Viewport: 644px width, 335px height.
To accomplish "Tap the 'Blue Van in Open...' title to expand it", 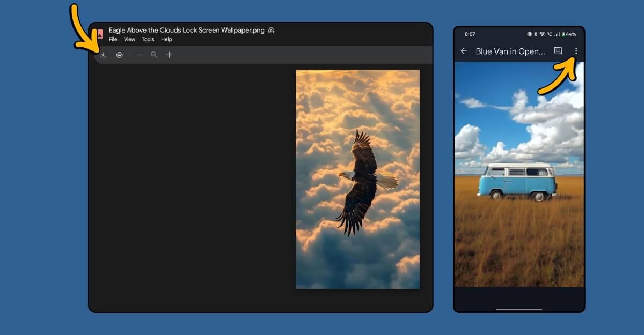I will coord(510,51).
